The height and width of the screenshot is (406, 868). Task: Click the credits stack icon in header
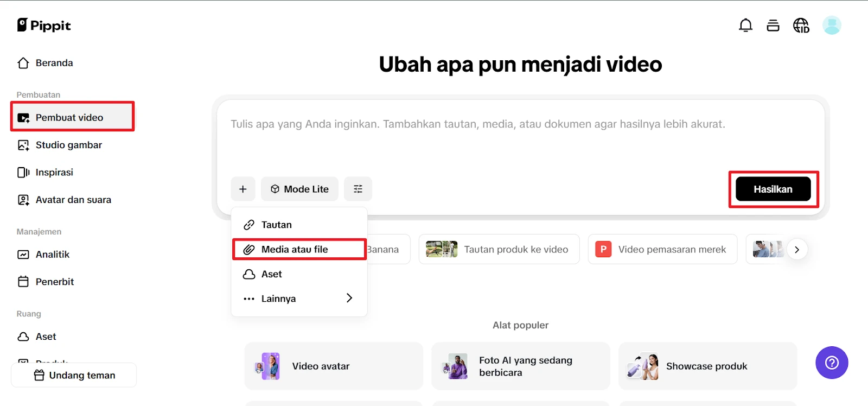(x=773, y=26)
